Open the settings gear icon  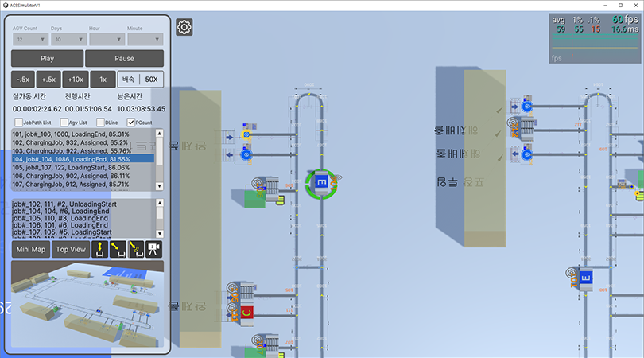[x=184, y=28]
